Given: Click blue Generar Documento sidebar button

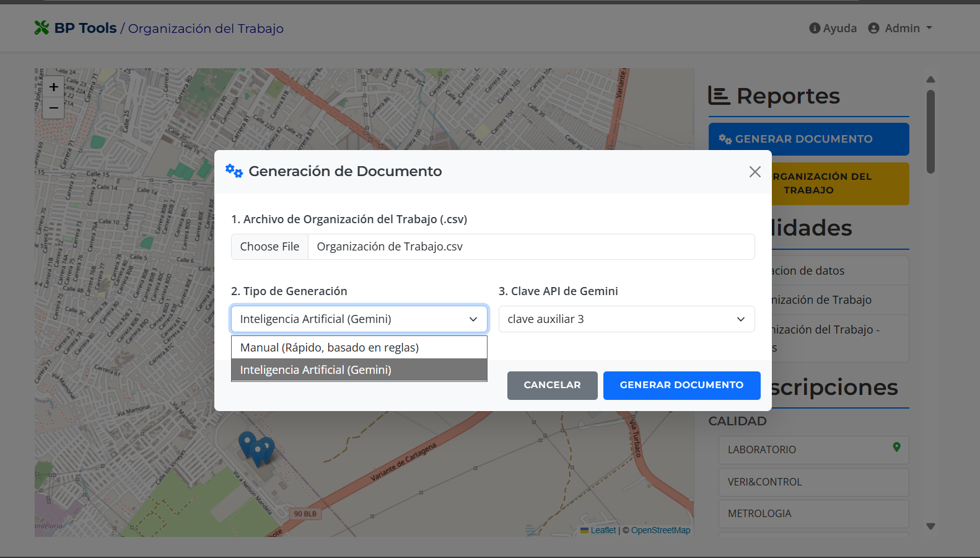Looking at the screenshot, I should pos(808,139).
